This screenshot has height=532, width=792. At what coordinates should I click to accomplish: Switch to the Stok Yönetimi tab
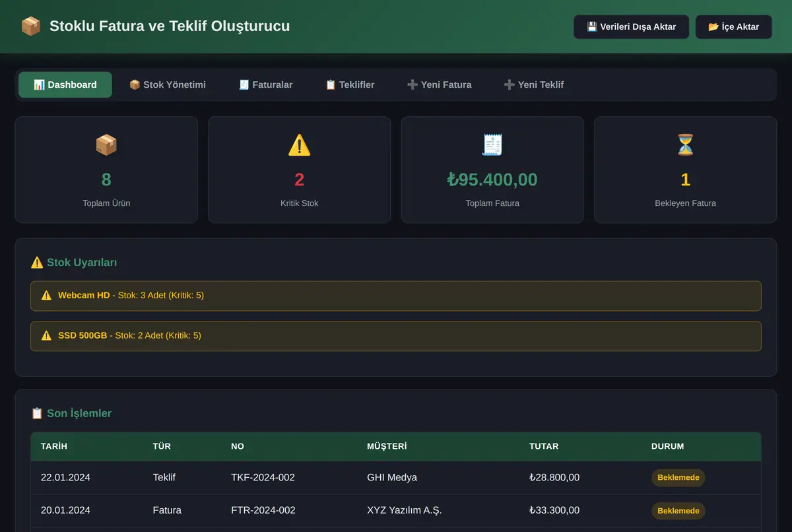[168, 84]
